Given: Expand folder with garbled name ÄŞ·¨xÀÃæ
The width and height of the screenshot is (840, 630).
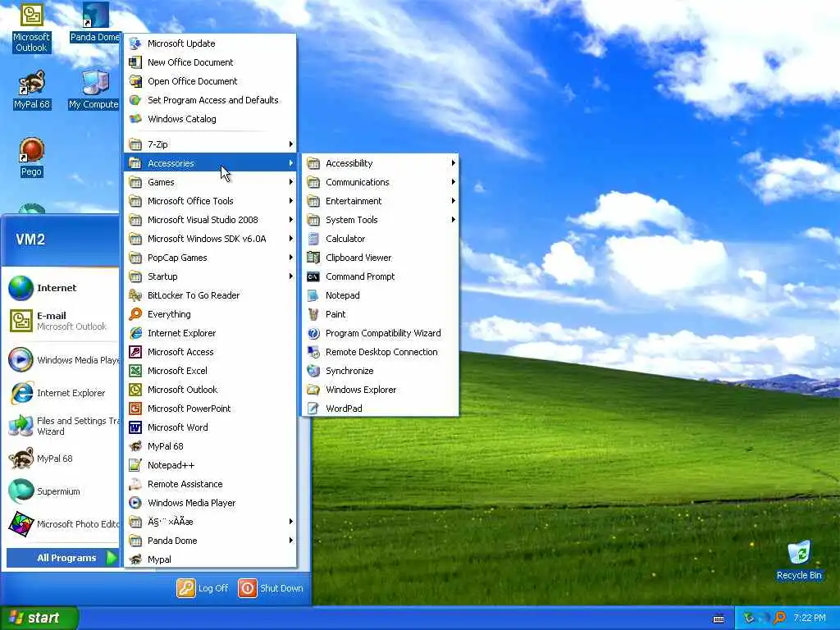Looking at the screenshot, I should [210, 522].
